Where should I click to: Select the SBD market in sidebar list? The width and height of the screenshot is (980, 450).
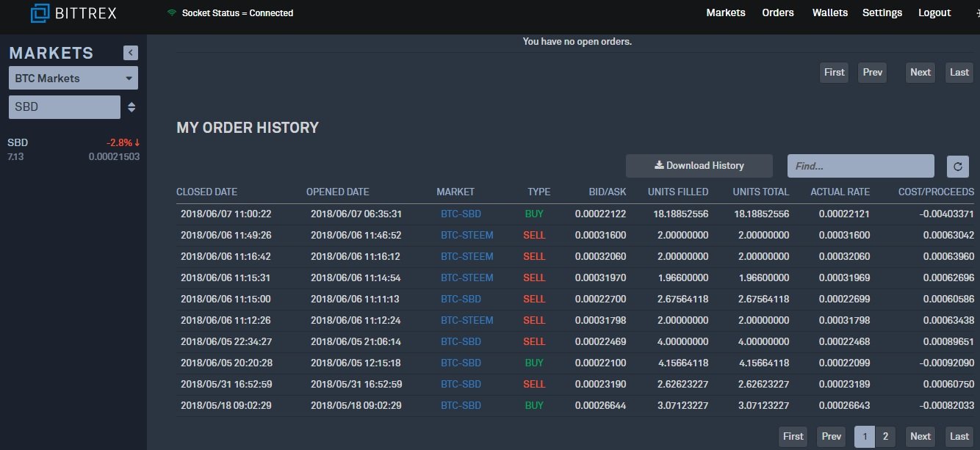73,149
